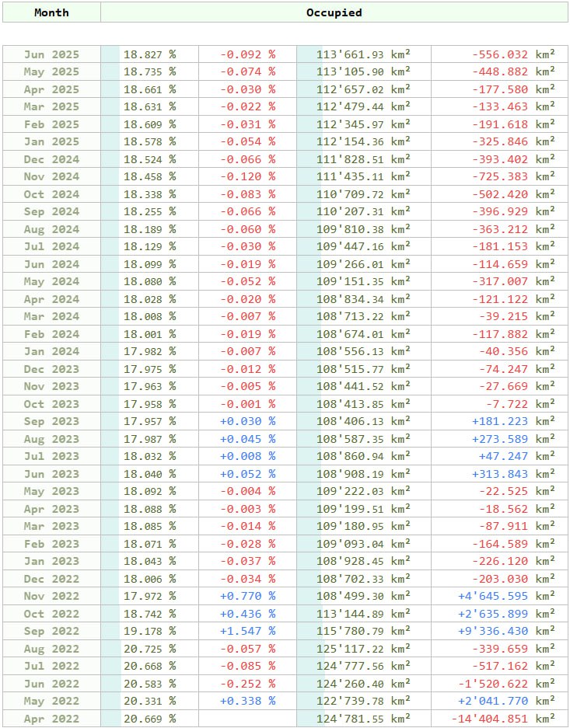Screen dimensions: 570x728
Task: Select the Feb 2023 month cell
Action: pyautogui.click(x=51, y=544)
